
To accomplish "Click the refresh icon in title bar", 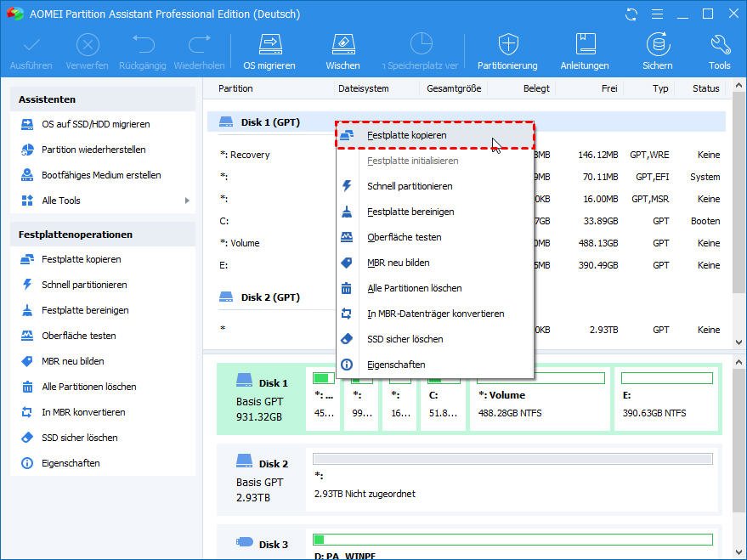I will (x=631, y=14).
